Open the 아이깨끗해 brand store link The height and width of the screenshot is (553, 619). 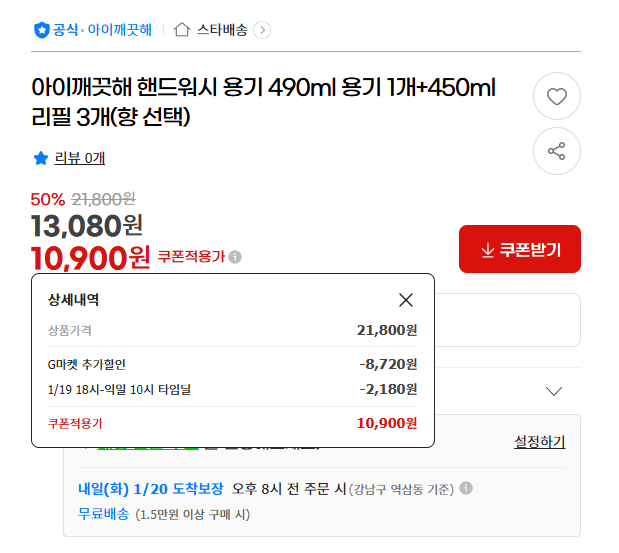[120, 30]
